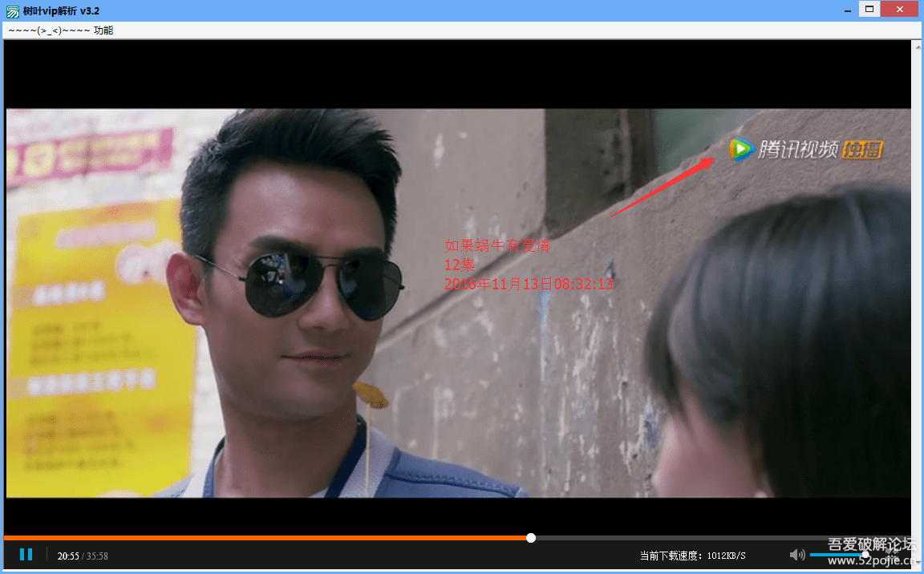This screenshot has width=924, height=574.
Task: Click the 树叶vip解析 app icon in title bar
Action: click(12, 11)
